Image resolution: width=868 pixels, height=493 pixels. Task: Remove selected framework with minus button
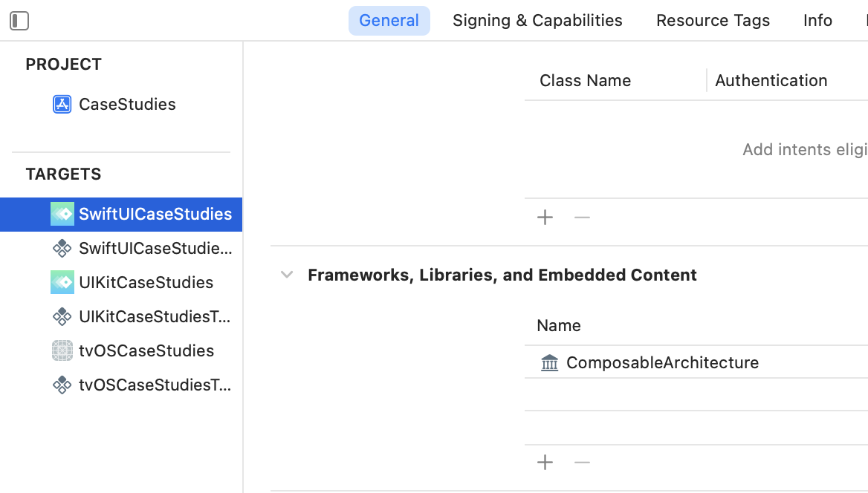click(582, 463)
